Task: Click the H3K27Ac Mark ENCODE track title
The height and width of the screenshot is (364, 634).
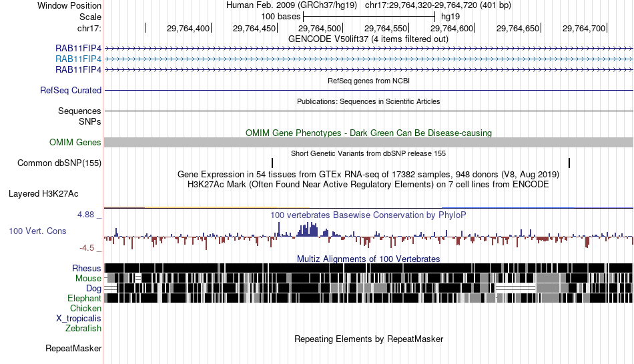Action: (368, 184)
